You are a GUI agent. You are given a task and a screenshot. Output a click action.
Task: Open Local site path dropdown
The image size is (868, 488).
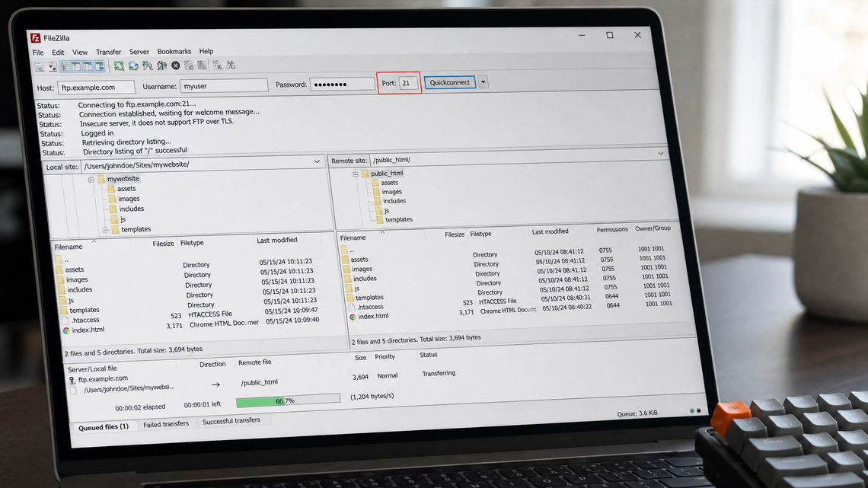318,161
